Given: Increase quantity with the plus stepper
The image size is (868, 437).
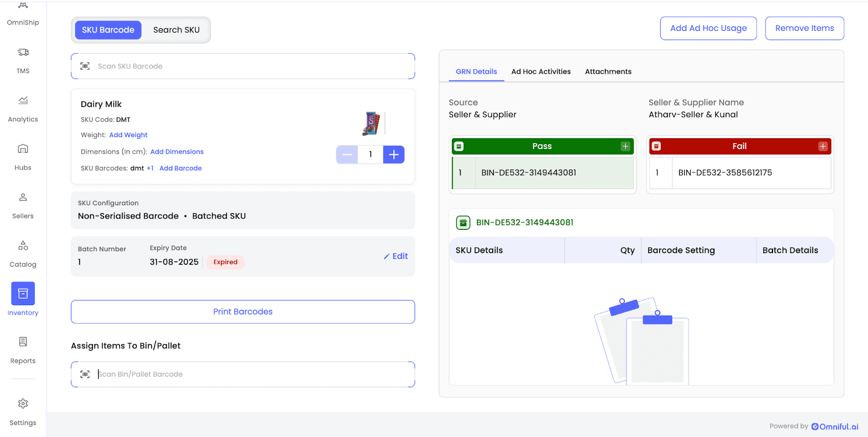Looking at the screenshot, I should point(394,155).
